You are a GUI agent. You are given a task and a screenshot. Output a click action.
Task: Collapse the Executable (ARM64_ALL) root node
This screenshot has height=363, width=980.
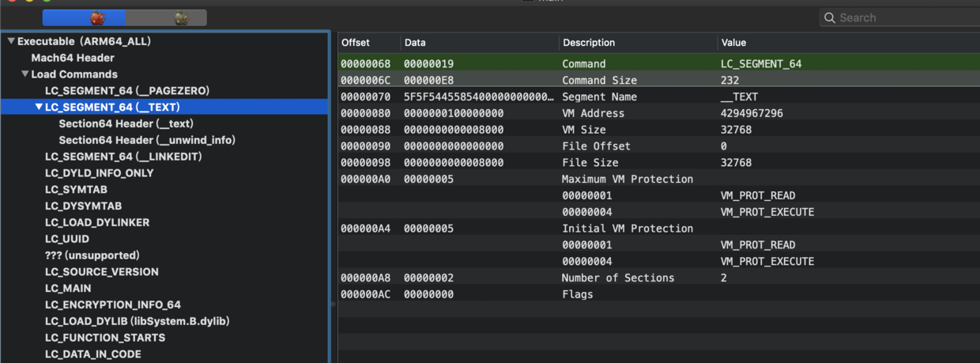click(x=11, y=41)
